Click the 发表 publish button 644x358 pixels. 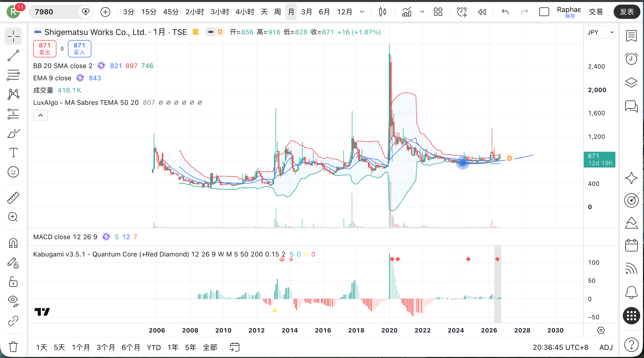(x=627, y=12)
